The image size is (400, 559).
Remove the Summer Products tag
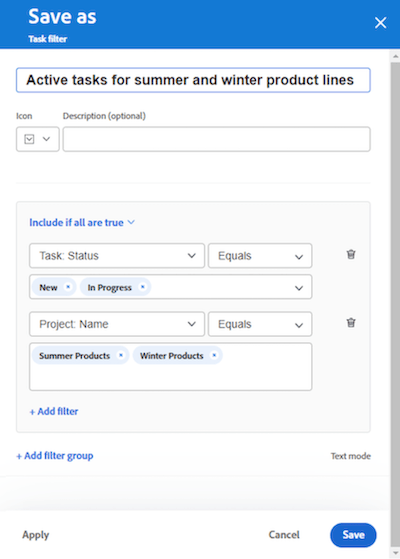pos(121,355)
